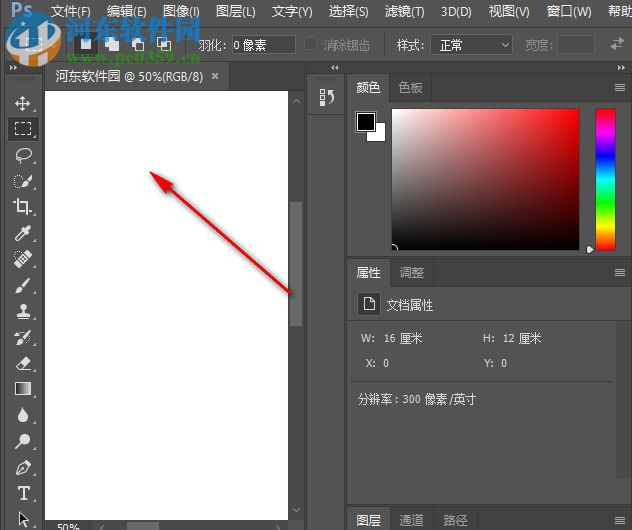
Task: Click Subtract from selection mode button
Action: [x=138, y=44]
